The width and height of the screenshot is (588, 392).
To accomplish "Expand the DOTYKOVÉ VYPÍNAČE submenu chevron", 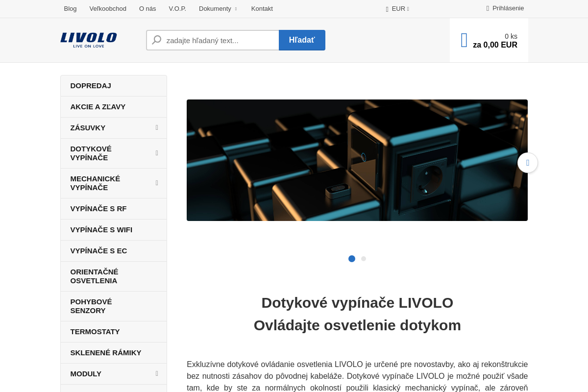I will tap(156, 153).
